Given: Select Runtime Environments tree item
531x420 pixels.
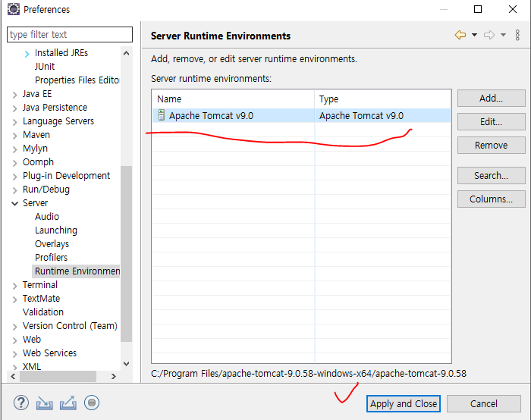Looking at the screenshot, I should tap(76, 271).
